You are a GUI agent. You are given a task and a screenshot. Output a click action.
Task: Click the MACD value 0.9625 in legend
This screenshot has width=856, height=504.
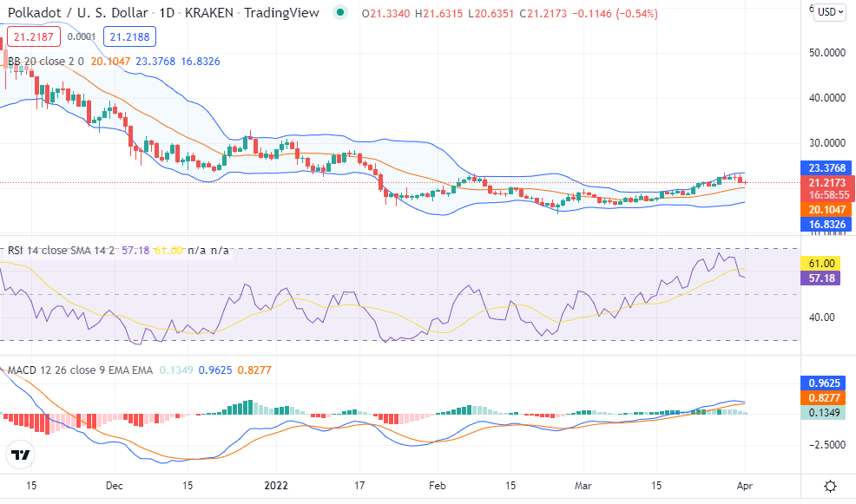point(215,370)
